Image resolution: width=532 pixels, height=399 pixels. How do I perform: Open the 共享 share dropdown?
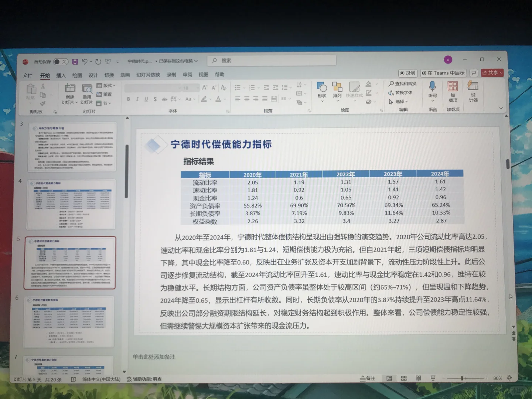tap(492, 73)
